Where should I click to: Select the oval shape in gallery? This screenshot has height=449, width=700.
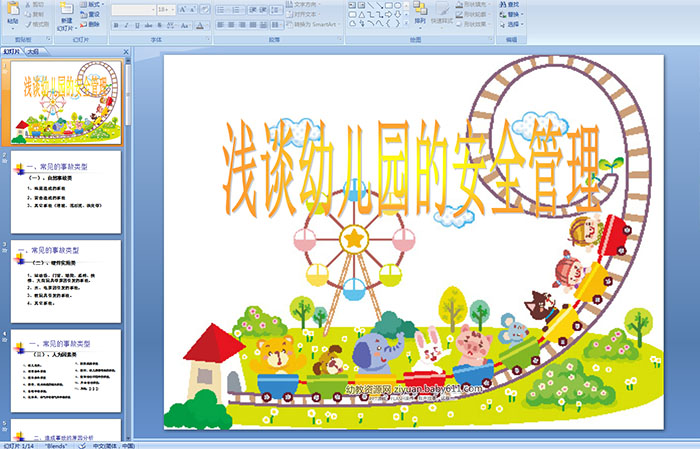tap(398, 5)
